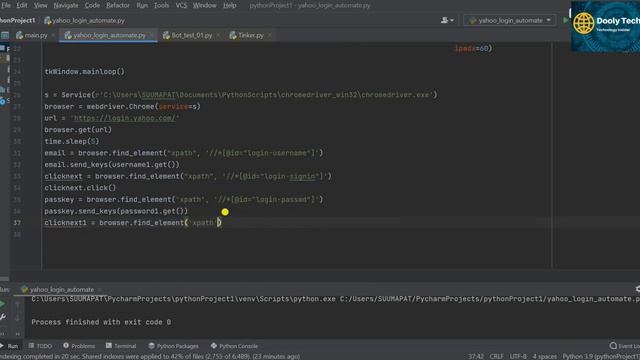Open the yahoo_login_automate run configuration dropdown
The height and width of the screenshot is (360, 640).
510,20
